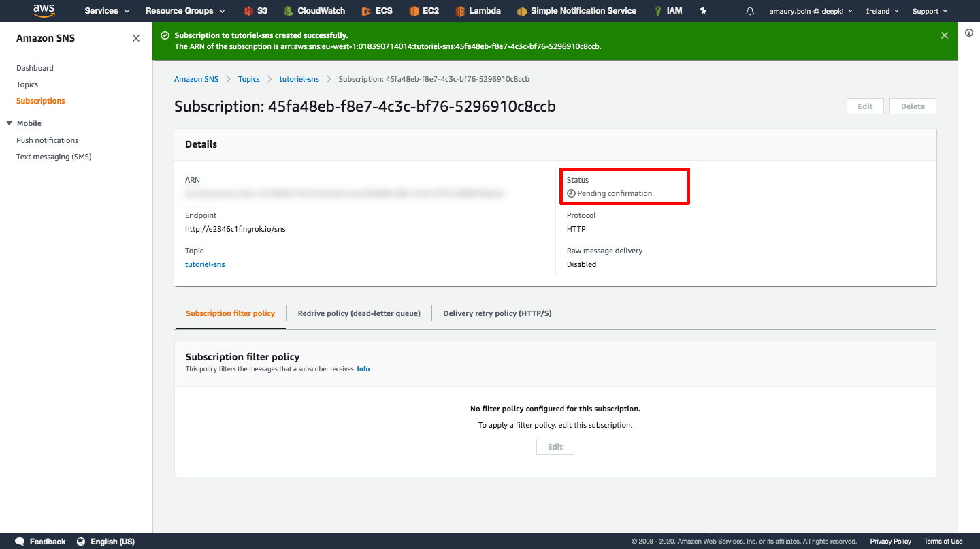Click the HTTP protocol value
This screenshot has height=549, width=980.
pos(576,229)
